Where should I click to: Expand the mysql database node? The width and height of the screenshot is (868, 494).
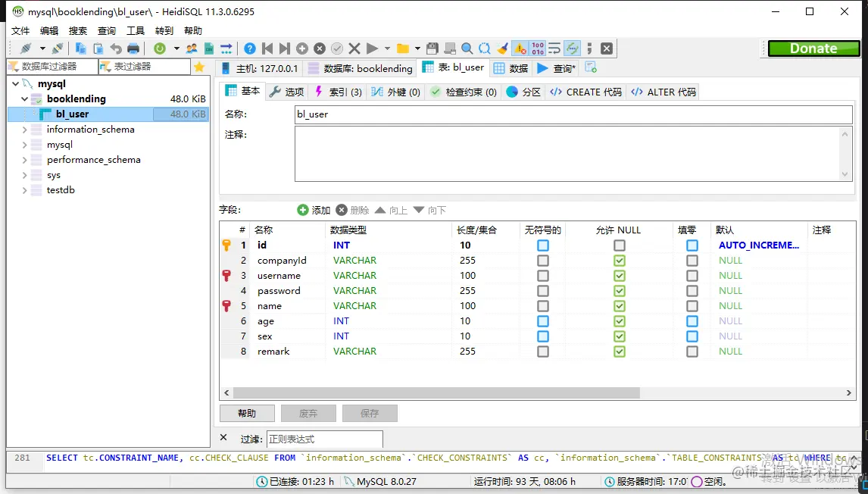[x=24, y=145]
